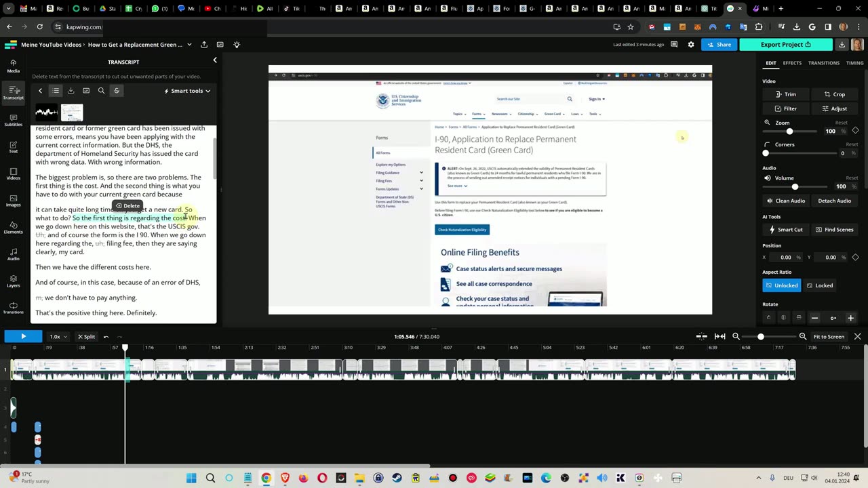Viewport: 868px width, 488px height.
Task: Flip the video horizontally in Rotate section
Action: 783,318
